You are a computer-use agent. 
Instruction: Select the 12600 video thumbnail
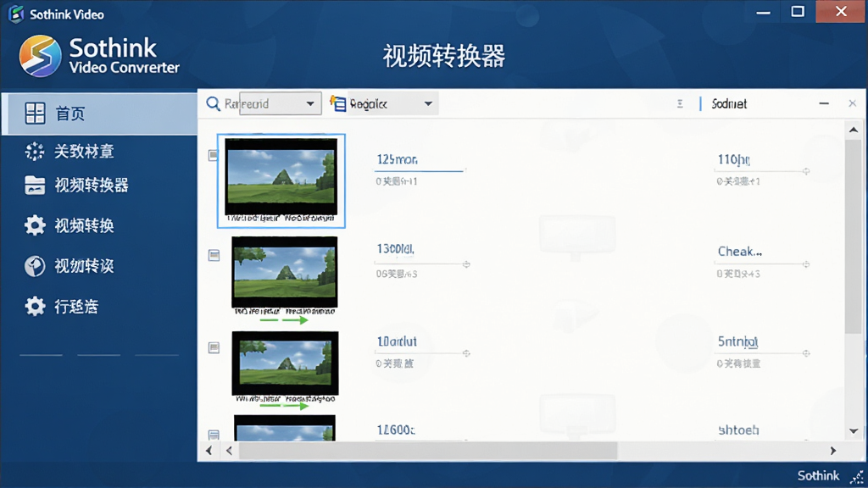click(x=285, y=428)
